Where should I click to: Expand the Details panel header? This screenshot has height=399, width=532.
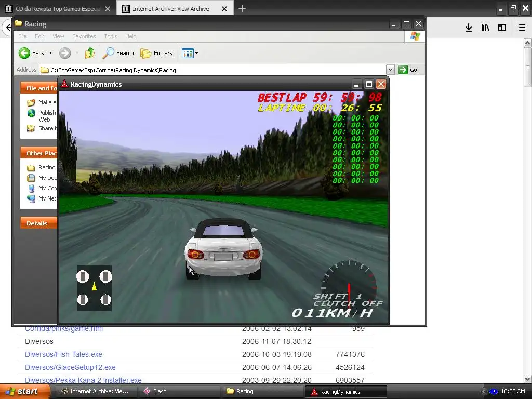tap(38, 223)
